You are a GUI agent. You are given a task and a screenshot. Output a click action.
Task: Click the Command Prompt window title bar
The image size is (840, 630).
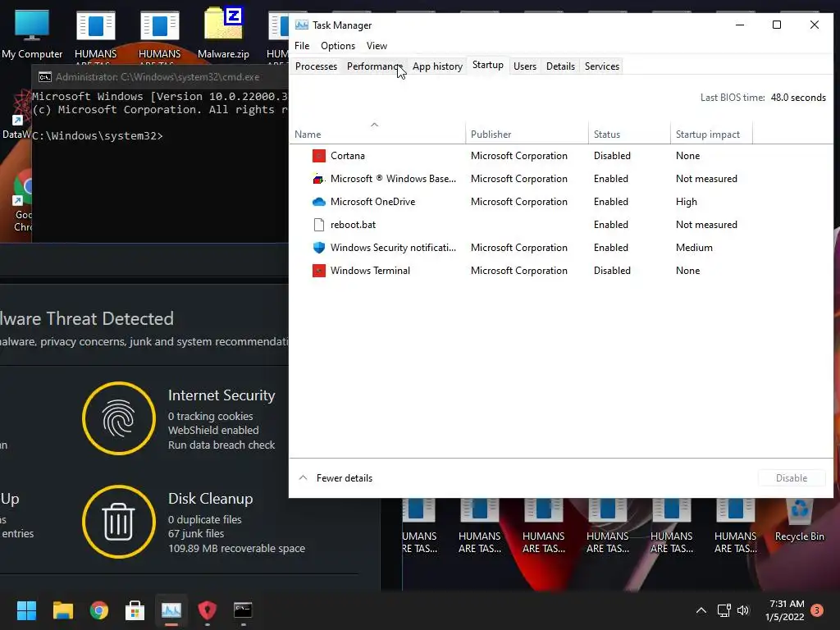coord(160,77)
